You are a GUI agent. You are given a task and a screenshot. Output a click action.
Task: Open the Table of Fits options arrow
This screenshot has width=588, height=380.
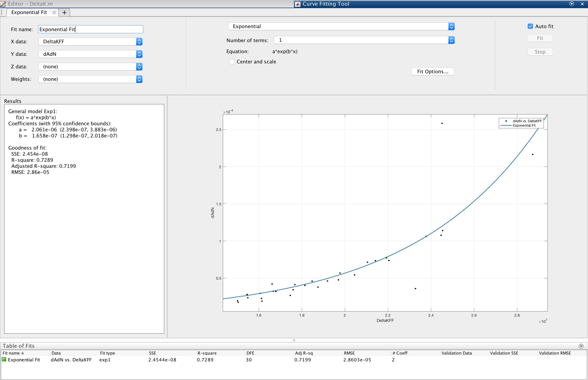tap(581, 346)
